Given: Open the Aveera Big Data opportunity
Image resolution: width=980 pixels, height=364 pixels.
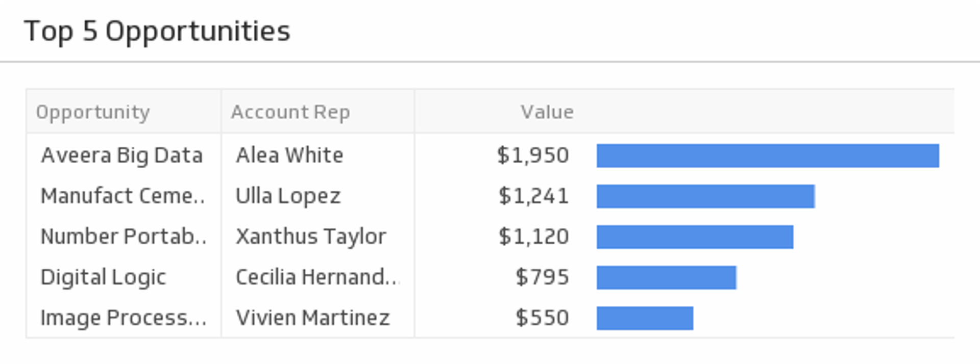Looking at the screenshot, I should 122,155.
